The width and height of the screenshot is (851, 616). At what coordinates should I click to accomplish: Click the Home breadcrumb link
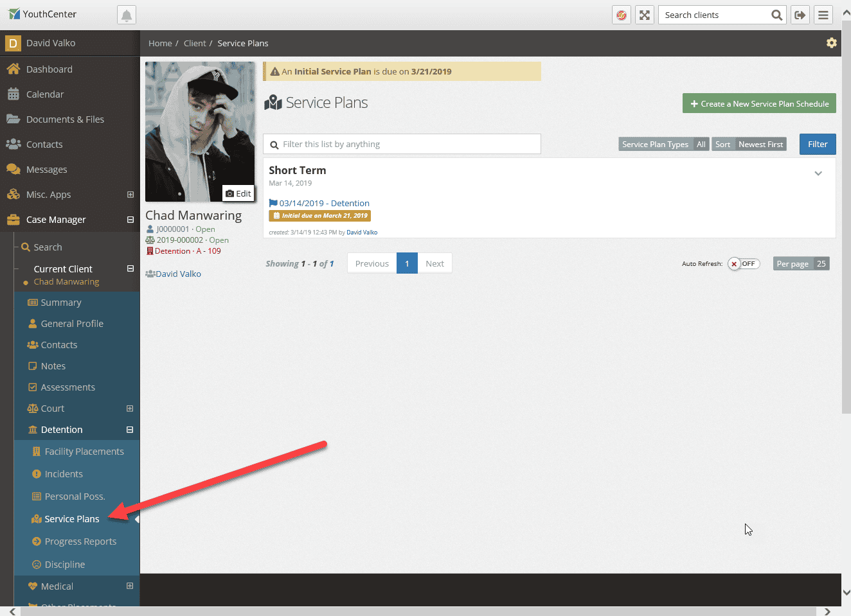click(x=160, y=43)
